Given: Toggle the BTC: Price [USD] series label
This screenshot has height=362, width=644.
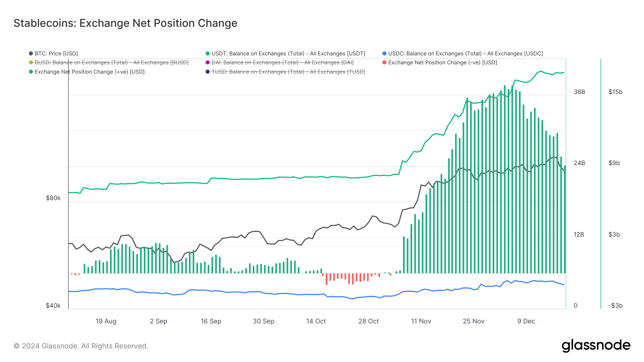Looking at the screenshot, I should [x=56, y=54].
